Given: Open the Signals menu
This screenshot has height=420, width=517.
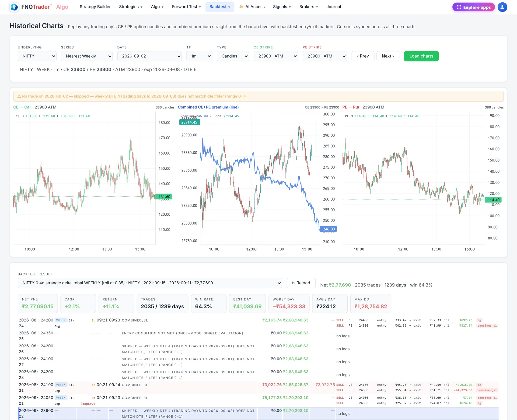Looking at the screenshot, I should point(282,7).
